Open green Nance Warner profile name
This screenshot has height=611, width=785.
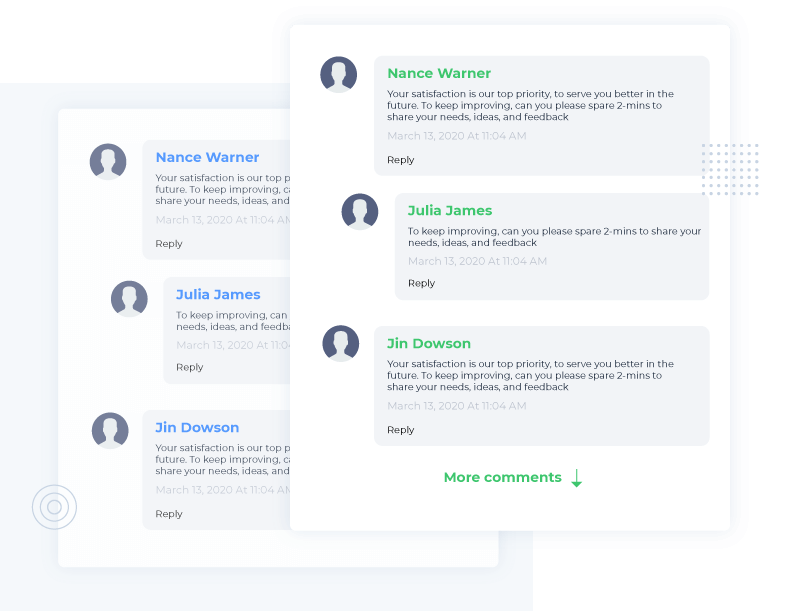click(438, 73)
